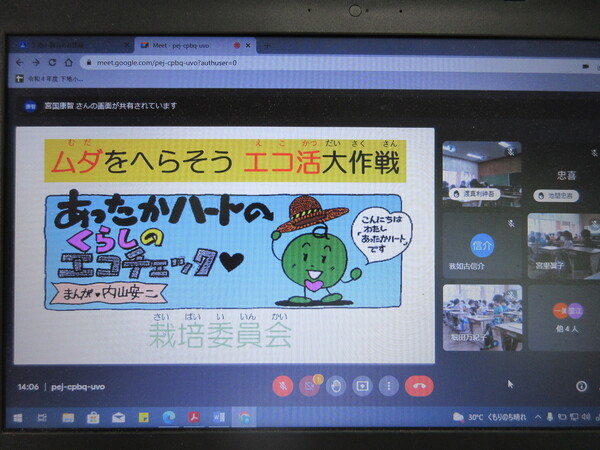This screenshot has height=450, width=600.
Task: Click the present screen icon
Action: pos(362,385)
